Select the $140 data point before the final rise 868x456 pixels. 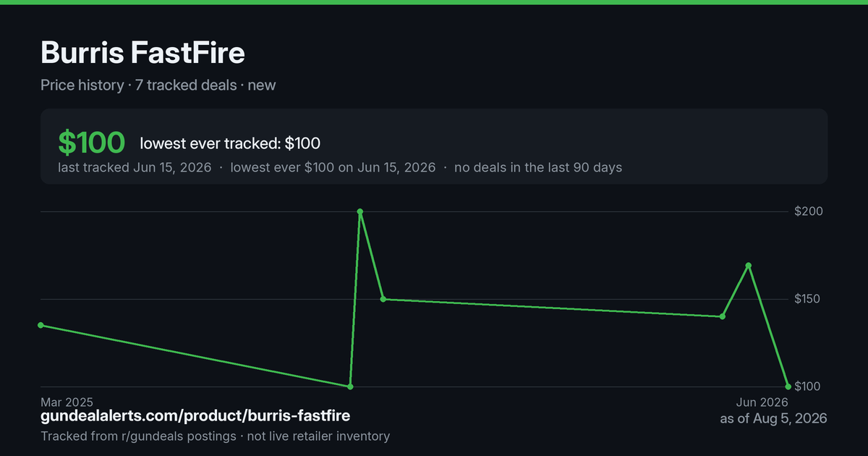click(x=723, y=316)
